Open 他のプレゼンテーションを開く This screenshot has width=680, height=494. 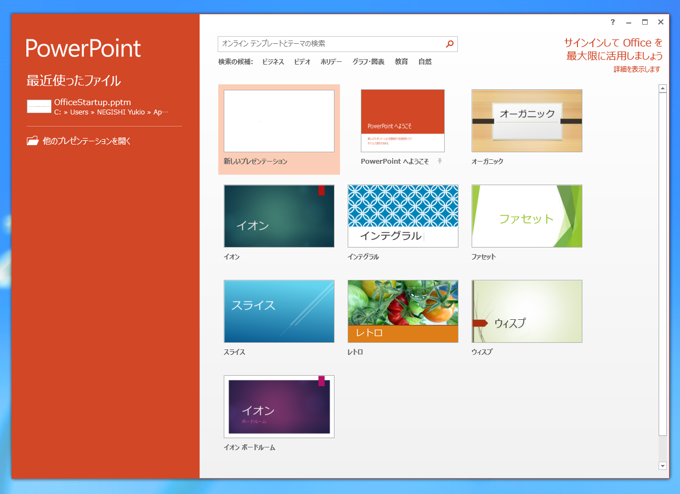[x=78, y=141]
